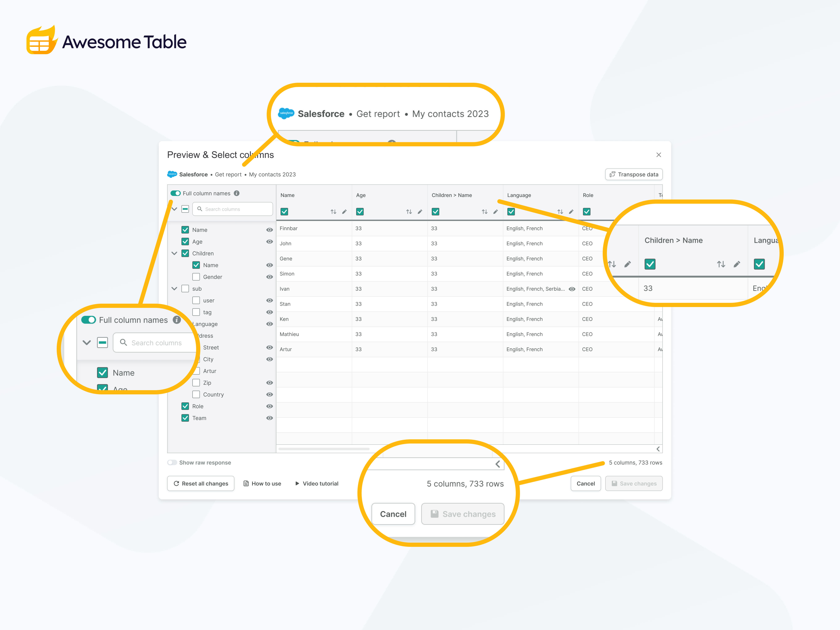This screenshot has width=840, height=630.
Task: Click the pencil icon for the Name column header
Action: tap(344, 212)
